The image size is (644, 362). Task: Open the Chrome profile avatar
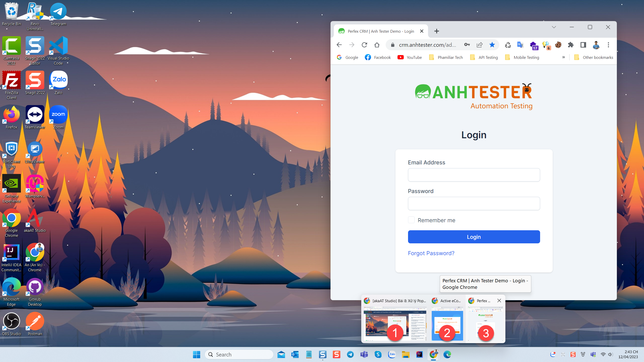[x=596, y=45]
